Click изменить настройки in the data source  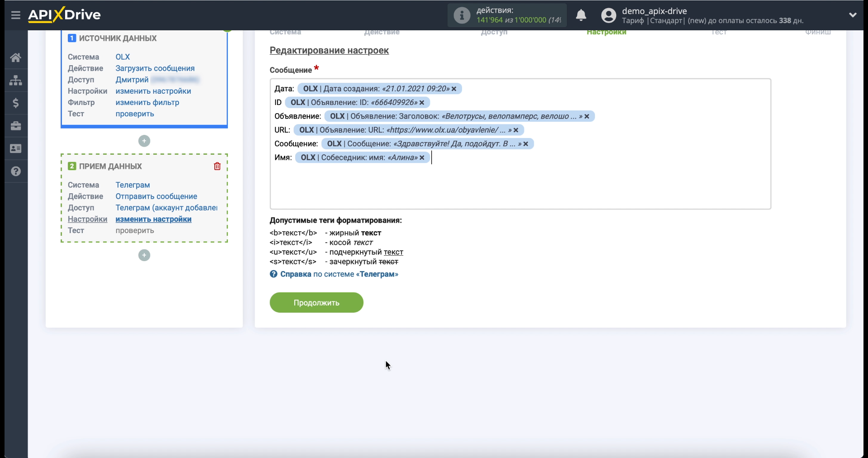click(153, 91)
